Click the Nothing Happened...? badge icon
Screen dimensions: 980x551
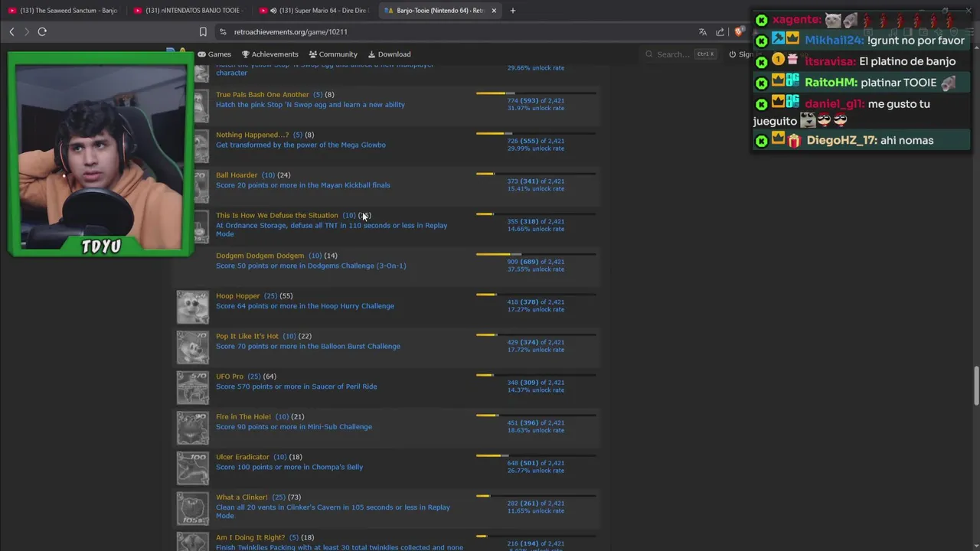(201, 145)
